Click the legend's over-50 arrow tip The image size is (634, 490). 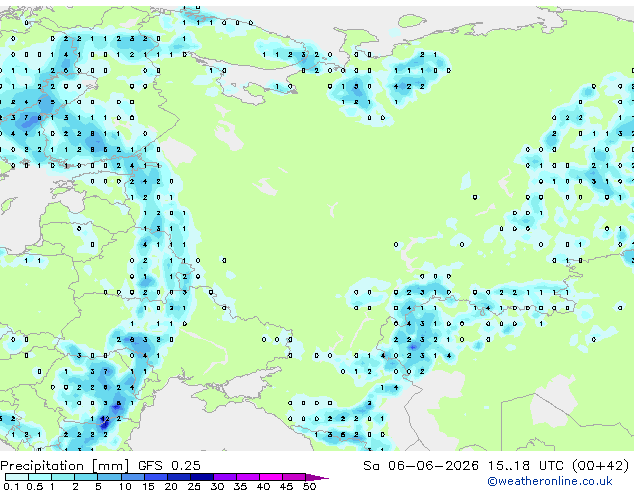click(x=317, y=477)
